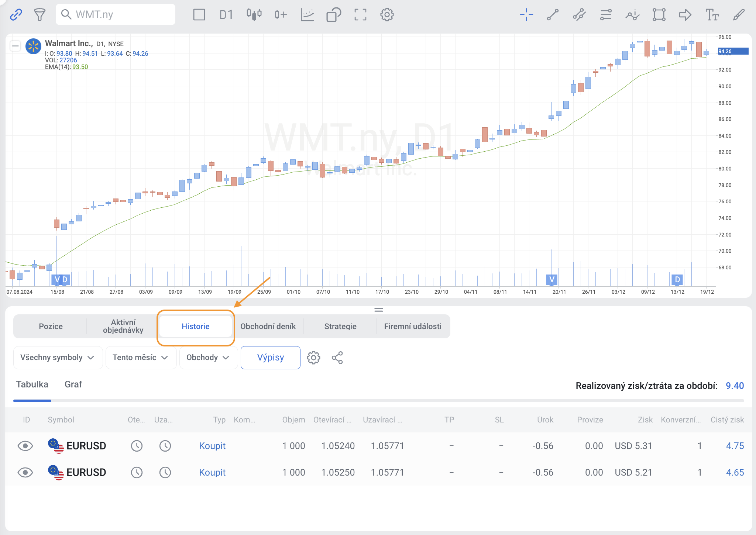The width and height of the screenshot is (756, 535).
Task: Select the text annotation tool
Action: pos(712,15)
